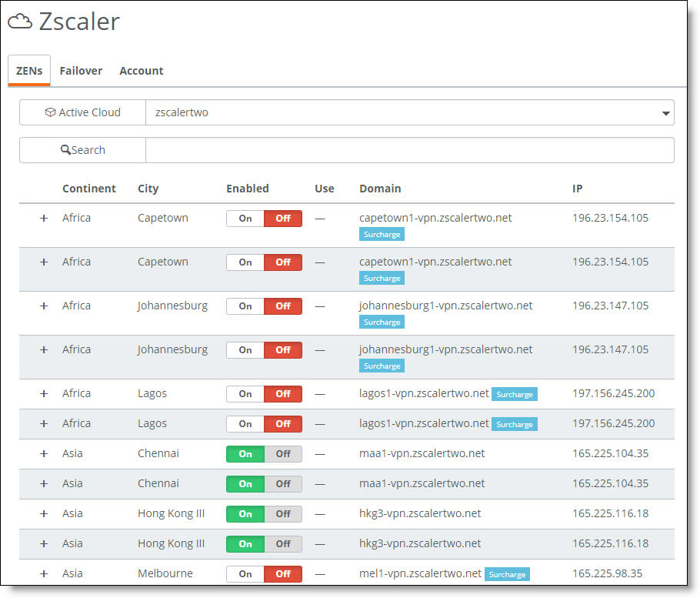
Task: Disable the first Hong Kong III ZEN
Action: (283, 513)
